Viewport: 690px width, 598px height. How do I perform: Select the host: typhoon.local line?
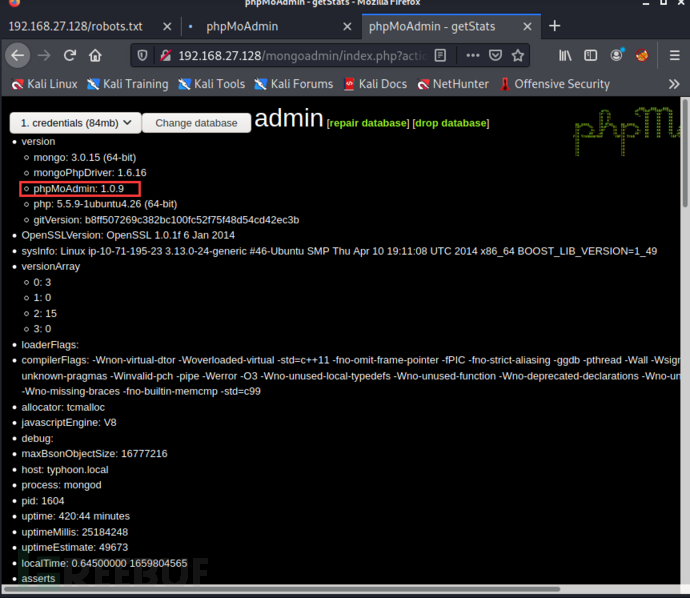[x=65, y=470]
